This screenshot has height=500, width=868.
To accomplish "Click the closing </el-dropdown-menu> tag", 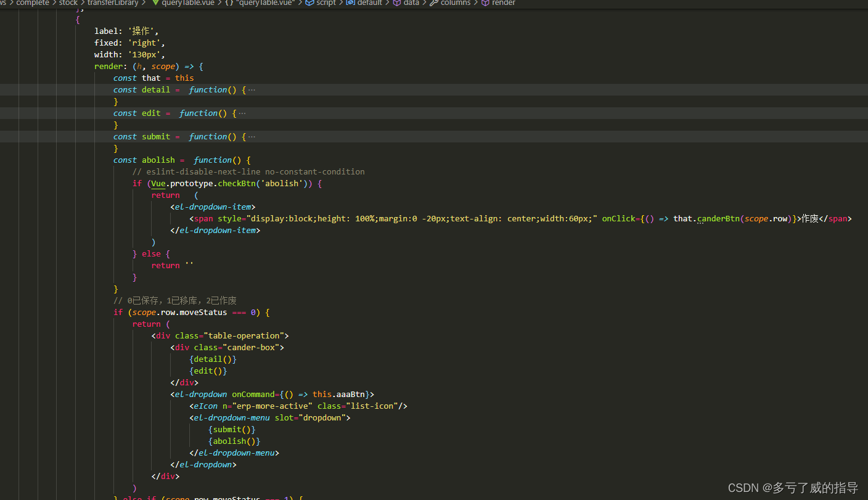I will (234, 453).
